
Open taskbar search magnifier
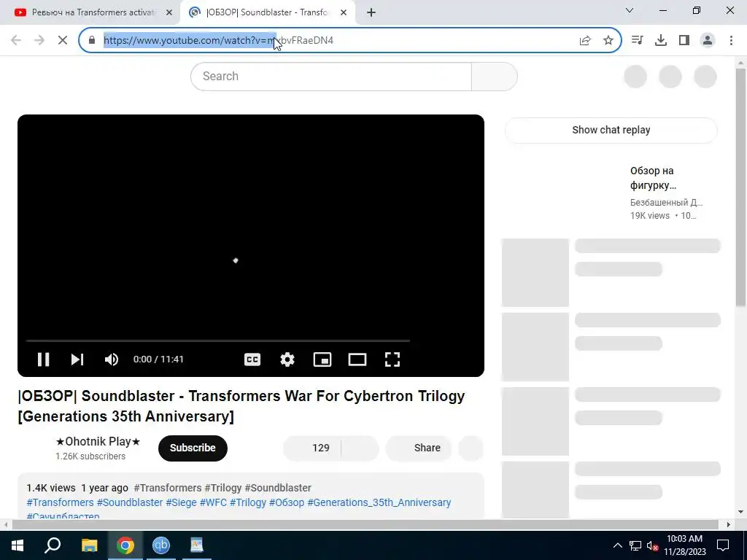(53, 545)
